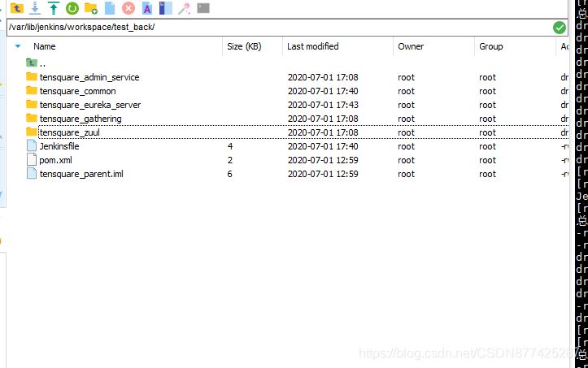
Task: Click the owner 'root' in tensquare_admin_service row
Action: pos(406,77)
